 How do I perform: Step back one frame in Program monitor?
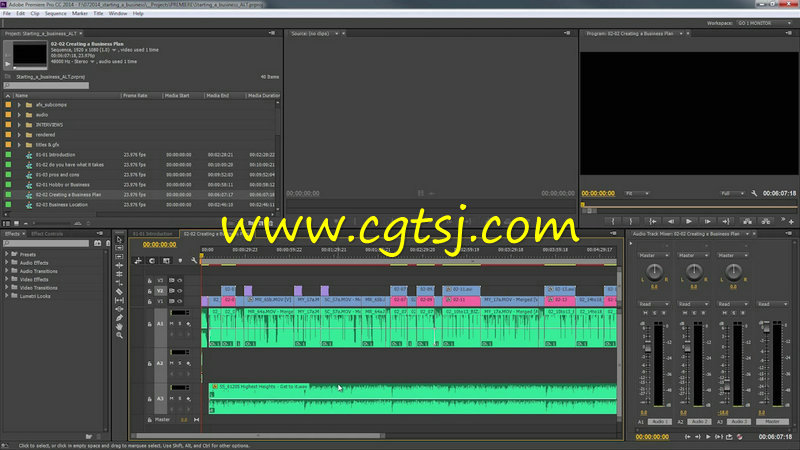tap(671, 221)
